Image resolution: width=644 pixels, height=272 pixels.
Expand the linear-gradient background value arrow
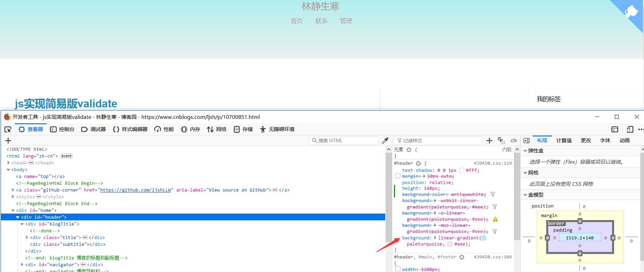pyautogui.click(x=435, y=238)
